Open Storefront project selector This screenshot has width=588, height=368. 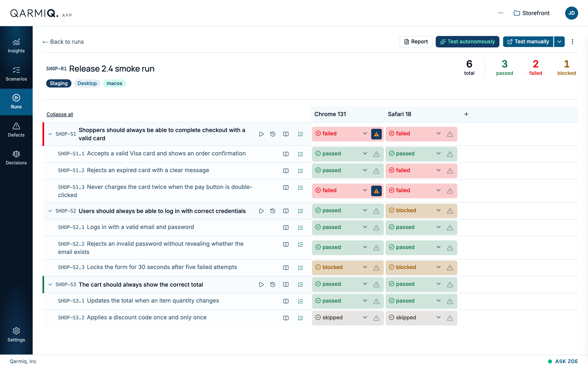click(532, 13)
